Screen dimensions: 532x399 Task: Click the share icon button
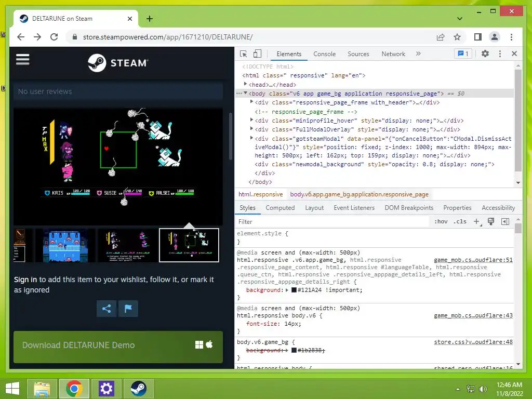[x=107, y=309]
